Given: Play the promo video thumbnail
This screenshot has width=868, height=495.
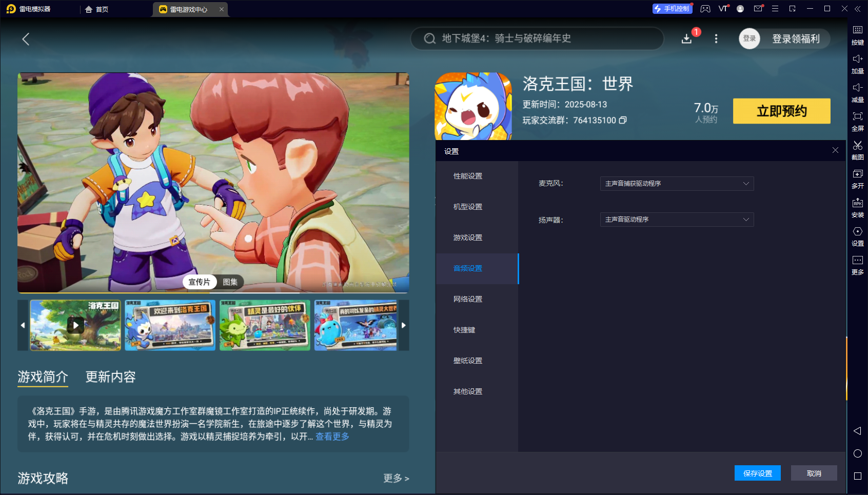Looking at the screenshot, I should [75, 325].
